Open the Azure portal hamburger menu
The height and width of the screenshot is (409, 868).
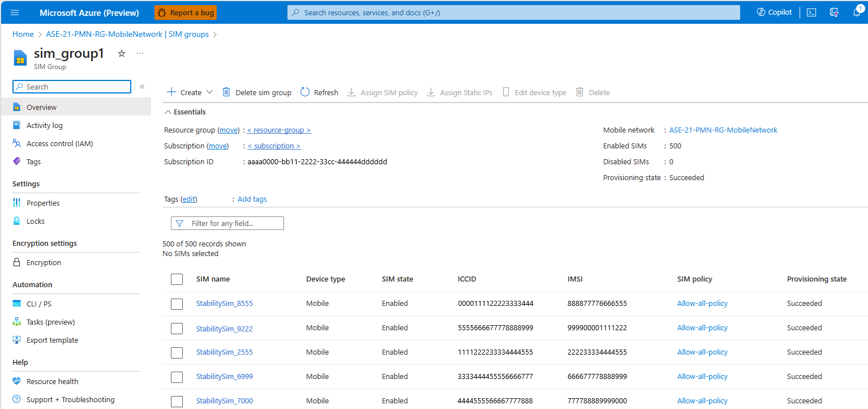(x=15, y=12)
